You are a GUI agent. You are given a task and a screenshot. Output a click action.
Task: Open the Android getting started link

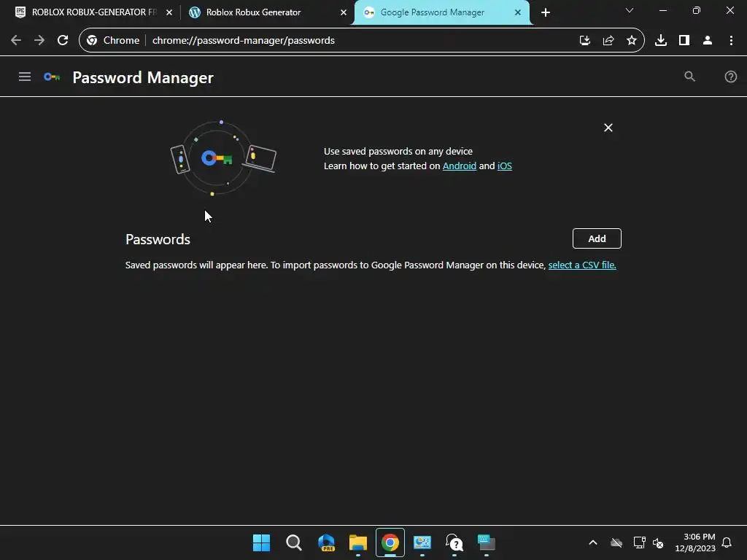click(x=460, y=166)
